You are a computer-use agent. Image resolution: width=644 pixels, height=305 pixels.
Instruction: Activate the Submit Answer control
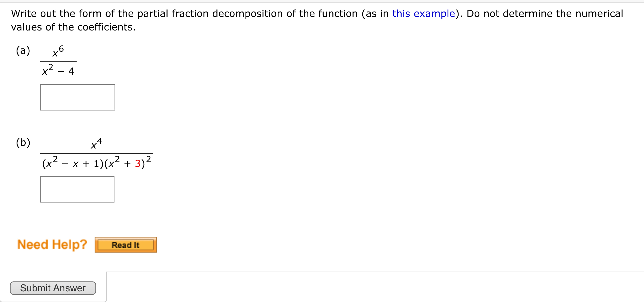coord(53,288)
